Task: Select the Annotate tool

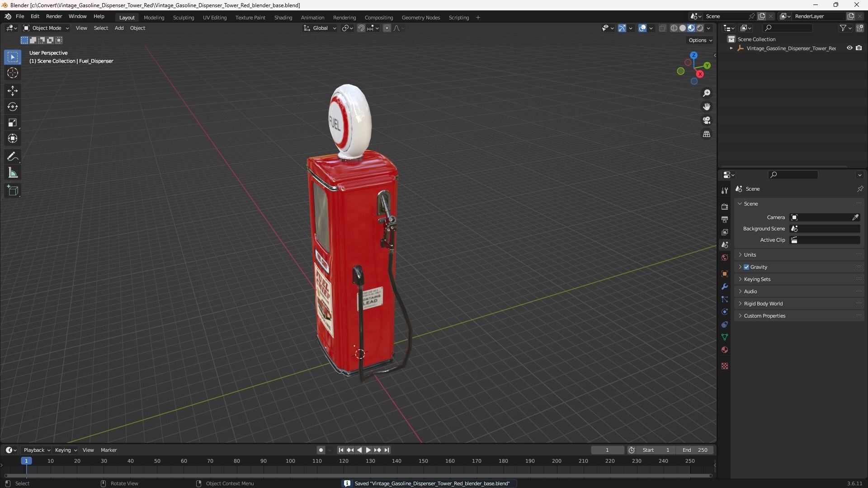Action: coord(13,157)
